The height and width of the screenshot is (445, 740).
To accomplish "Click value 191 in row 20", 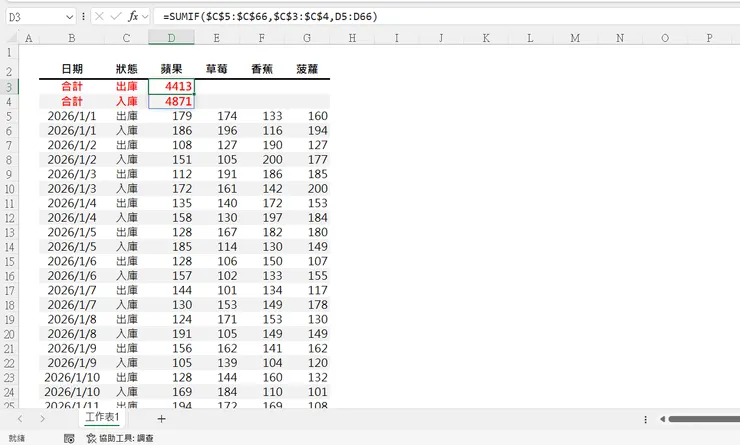I will coord(171,334).
